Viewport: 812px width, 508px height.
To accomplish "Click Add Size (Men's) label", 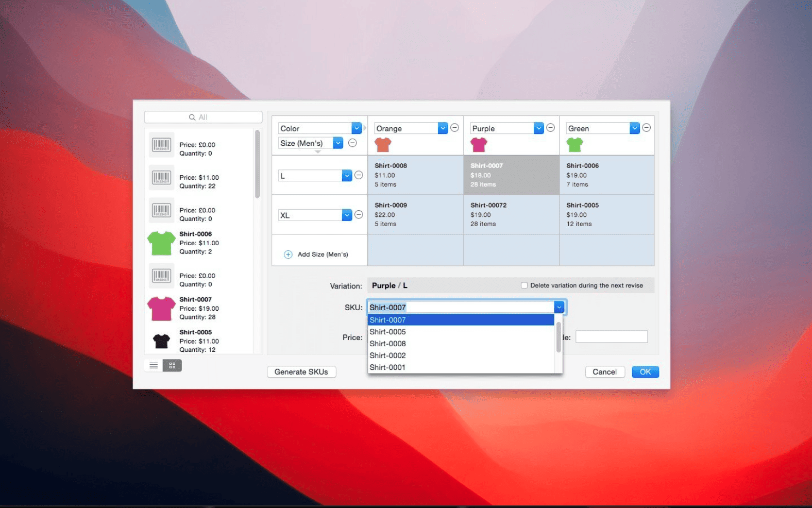I will [x=323, y=255].
